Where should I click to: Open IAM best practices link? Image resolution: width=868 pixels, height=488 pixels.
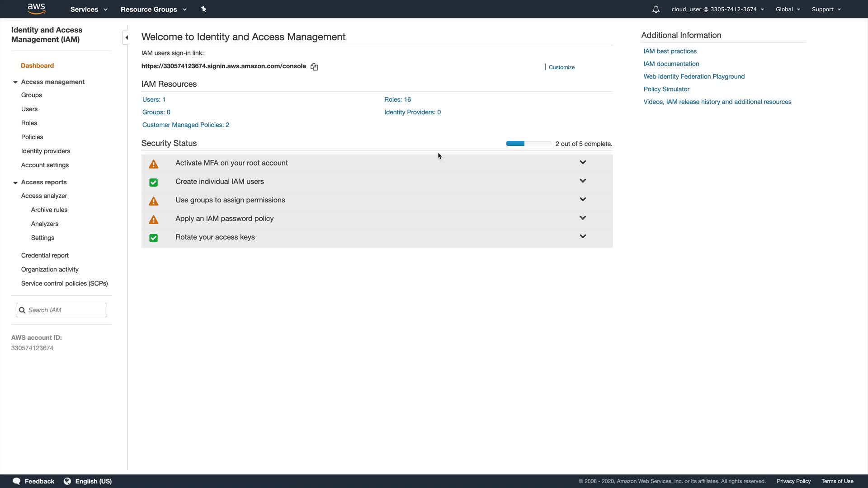click(x=670, y=51)
